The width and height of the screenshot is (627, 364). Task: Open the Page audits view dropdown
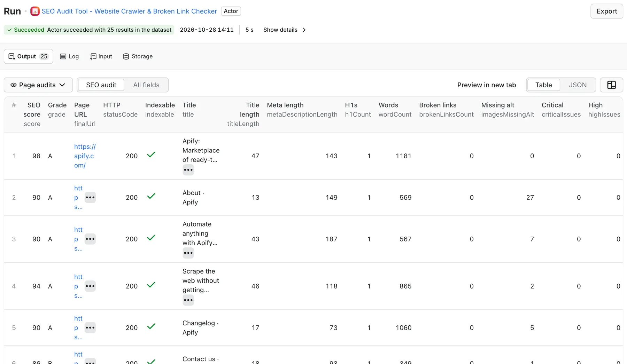(38, 85)
